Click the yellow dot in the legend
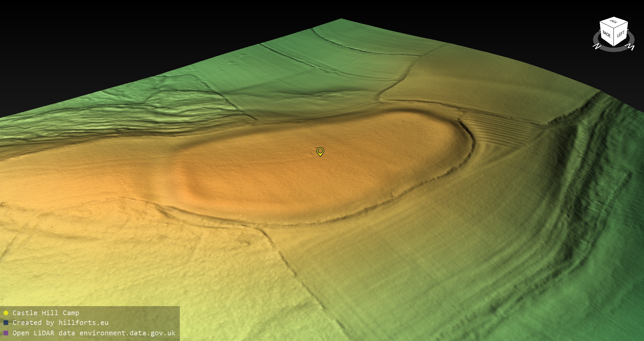644x341 pixels. [6, 313]
